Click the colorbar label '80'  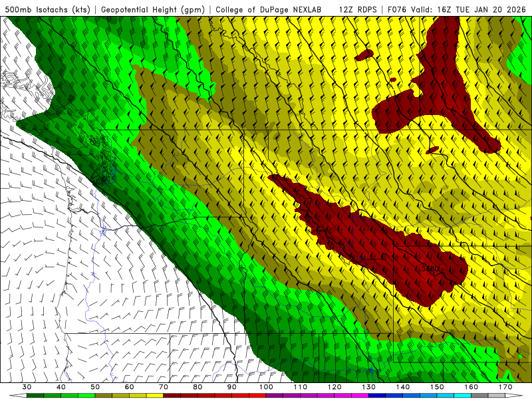click(198, 387)
